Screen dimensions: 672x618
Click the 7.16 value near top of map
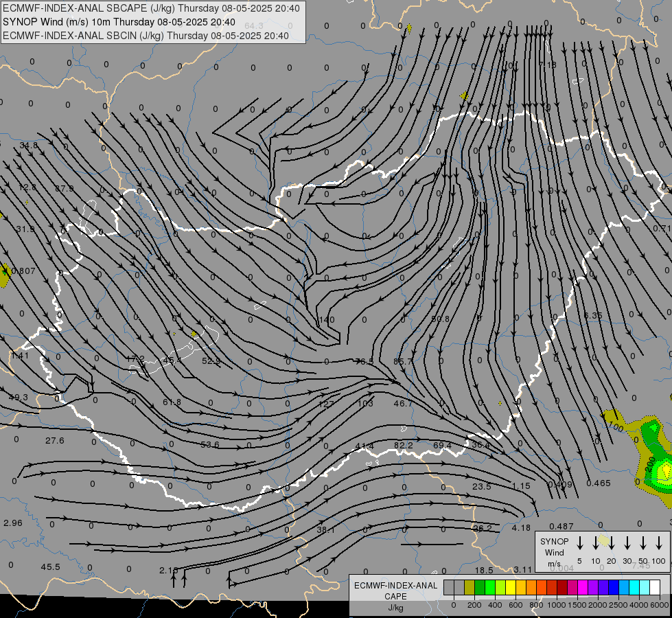click(x=547, y=65)
